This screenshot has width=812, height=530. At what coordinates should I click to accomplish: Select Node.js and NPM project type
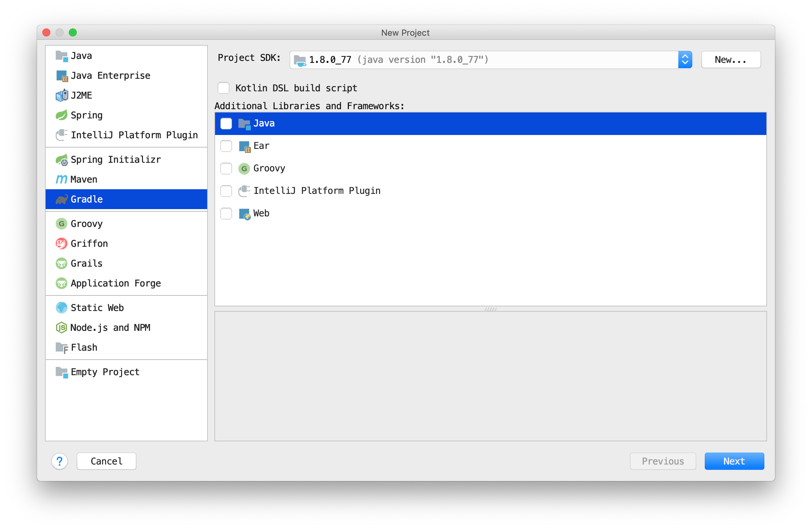point(126,328)
